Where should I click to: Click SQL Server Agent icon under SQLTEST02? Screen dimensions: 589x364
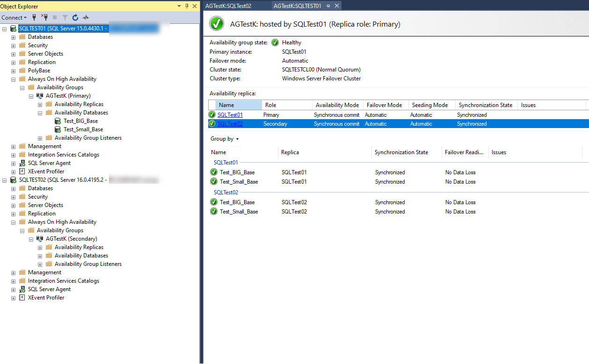click(22, 289)
